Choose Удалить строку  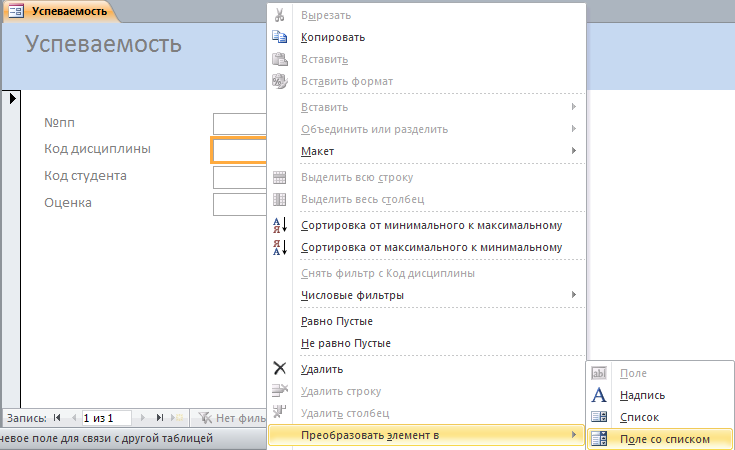[427, 391]
